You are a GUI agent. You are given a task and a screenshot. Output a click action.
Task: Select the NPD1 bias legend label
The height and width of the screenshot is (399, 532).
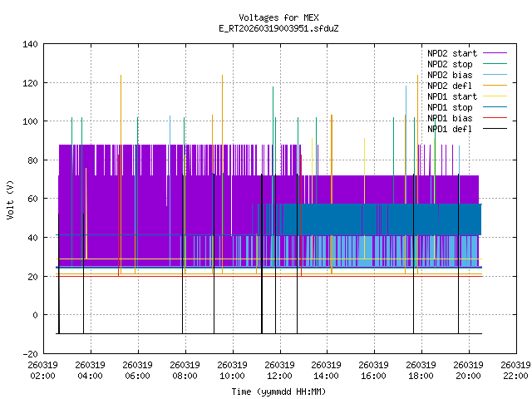click(x=450, y=118)
